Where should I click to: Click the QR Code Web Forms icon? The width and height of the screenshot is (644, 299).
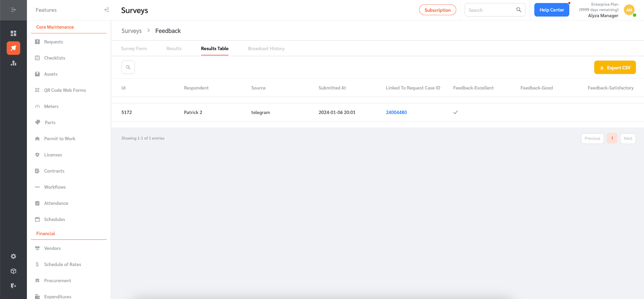(x=37, y=90)
